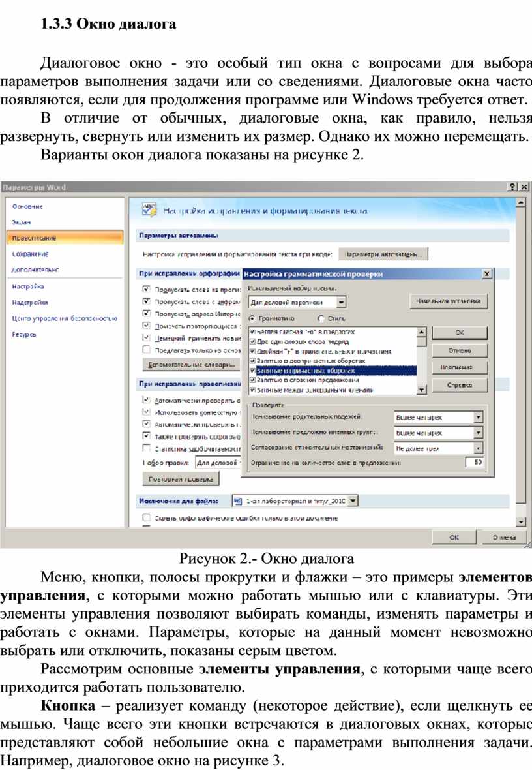The height and width of the screenshot is (770, 532).
Task: Click the grammar rules list scroll-down arrow
Action: click(x=421, y=390)
